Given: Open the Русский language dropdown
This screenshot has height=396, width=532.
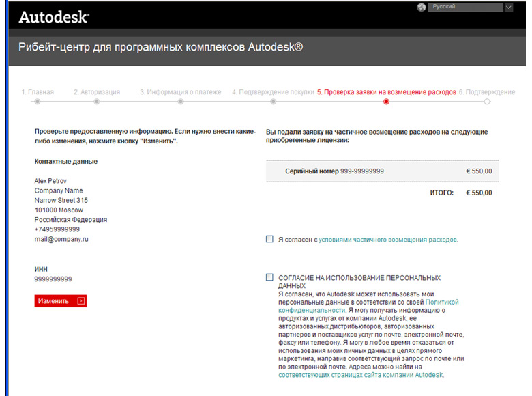Looking at the screenshot, I should click(x=465, y=7).
